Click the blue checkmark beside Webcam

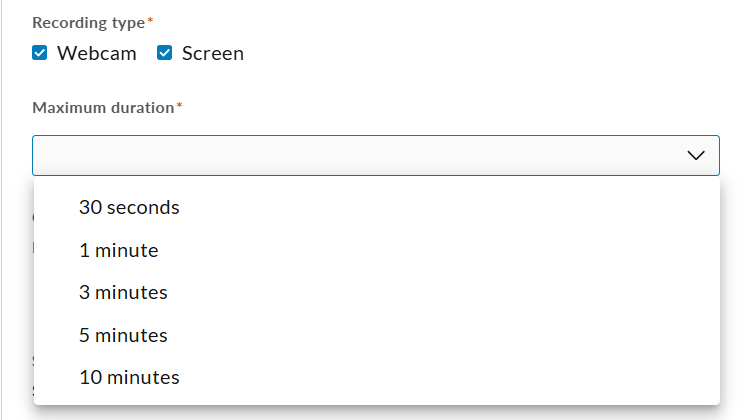(39, 53)
